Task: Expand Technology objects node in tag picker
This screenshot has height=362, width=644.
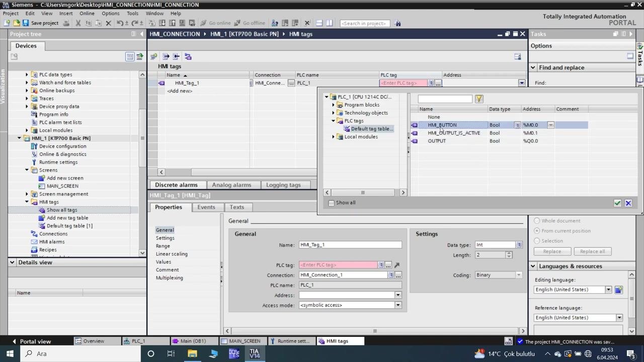Action: [x=333, y=113]
